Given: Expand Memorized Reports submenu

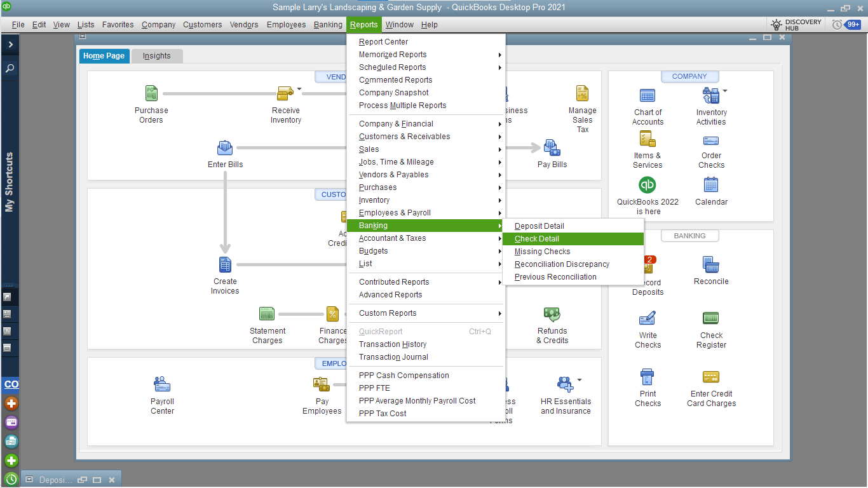Looking at the screenshot, I should coord(426,55).
